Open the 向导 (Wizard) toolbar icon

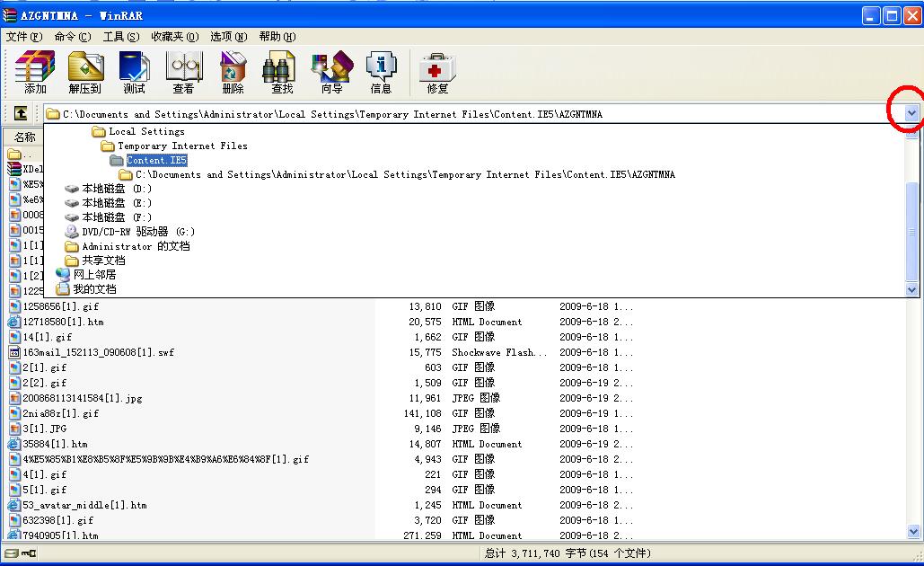331,71
